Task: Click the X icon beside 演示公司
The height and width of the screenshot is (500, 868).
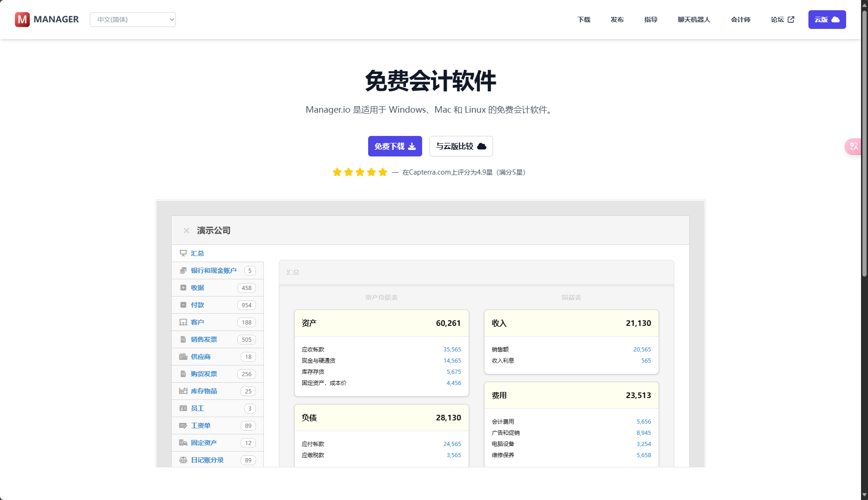Action: pos(186,230)
